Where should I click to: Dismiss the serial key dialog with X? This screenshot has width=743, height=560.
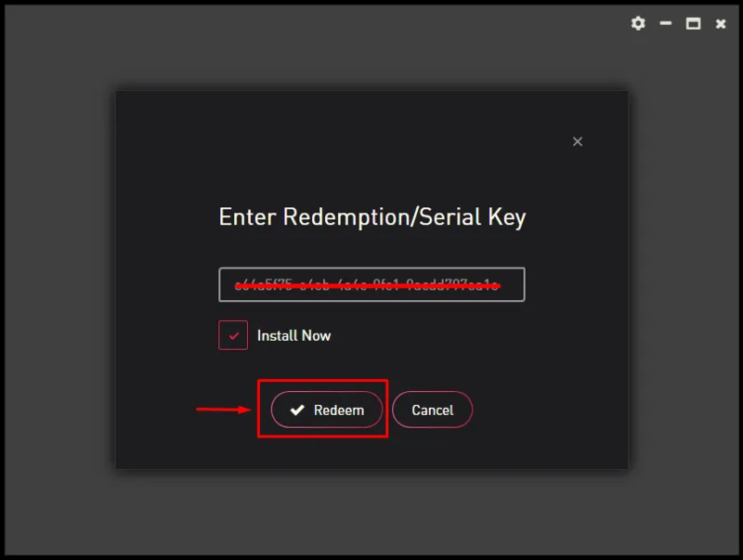[577, 141]
